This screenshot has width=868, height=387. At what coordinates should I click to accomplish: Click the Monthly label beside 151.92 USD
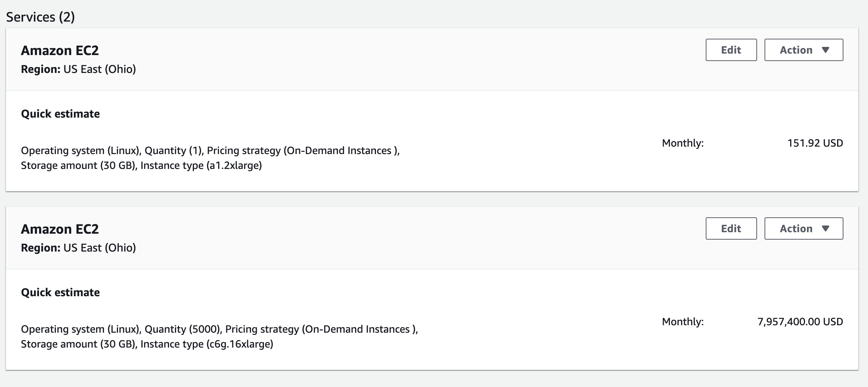(x=683, y=143)
